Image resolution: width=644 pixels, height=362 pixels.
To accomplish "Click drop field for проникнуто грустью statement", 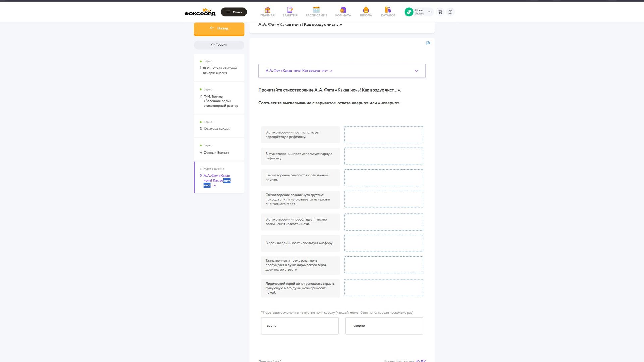I will point(384,199).
